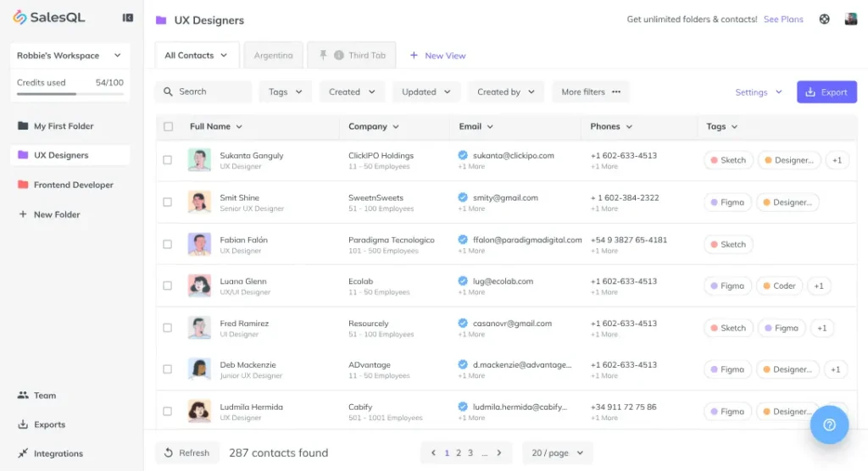The width and height of the screenshot is (868, 471).
Task: Open the Created by filter dropdown
Action: tap(505, 91)
